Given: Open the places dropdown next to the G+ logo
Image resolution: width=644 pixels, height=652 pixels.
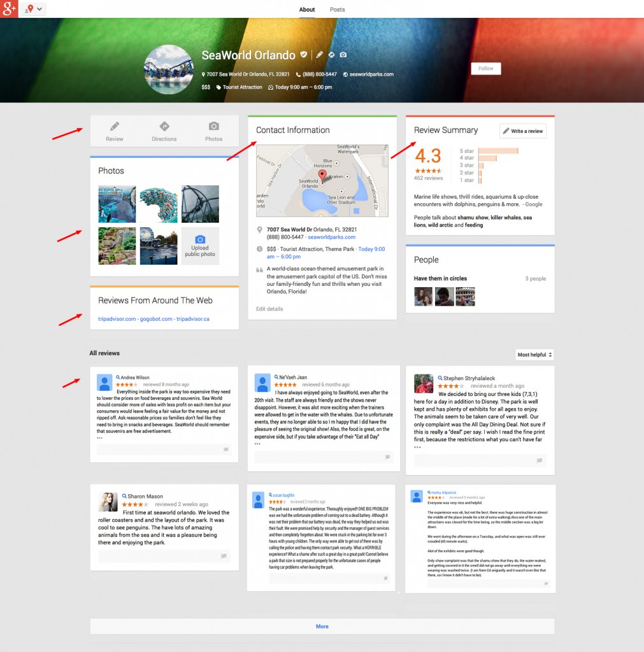Looking at the screenshot, I should (32, 10).
